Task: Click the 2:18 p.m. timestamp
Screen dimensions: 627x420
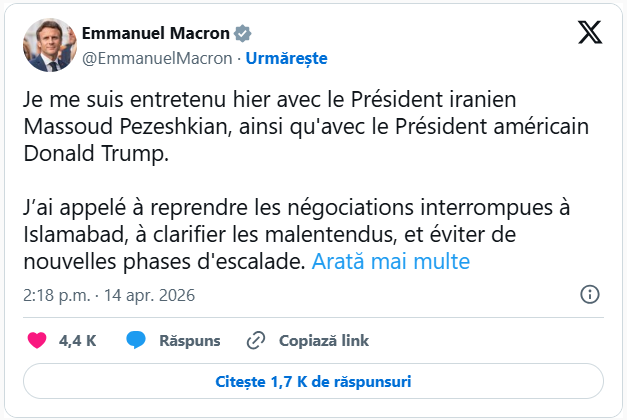Action: click(55, 296)
